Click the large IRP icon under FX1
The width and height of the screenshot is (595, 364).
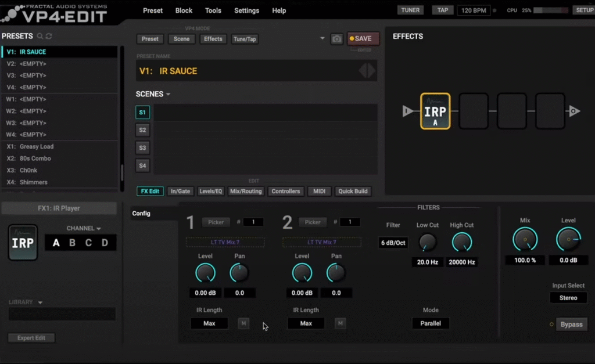coord(23,243)
